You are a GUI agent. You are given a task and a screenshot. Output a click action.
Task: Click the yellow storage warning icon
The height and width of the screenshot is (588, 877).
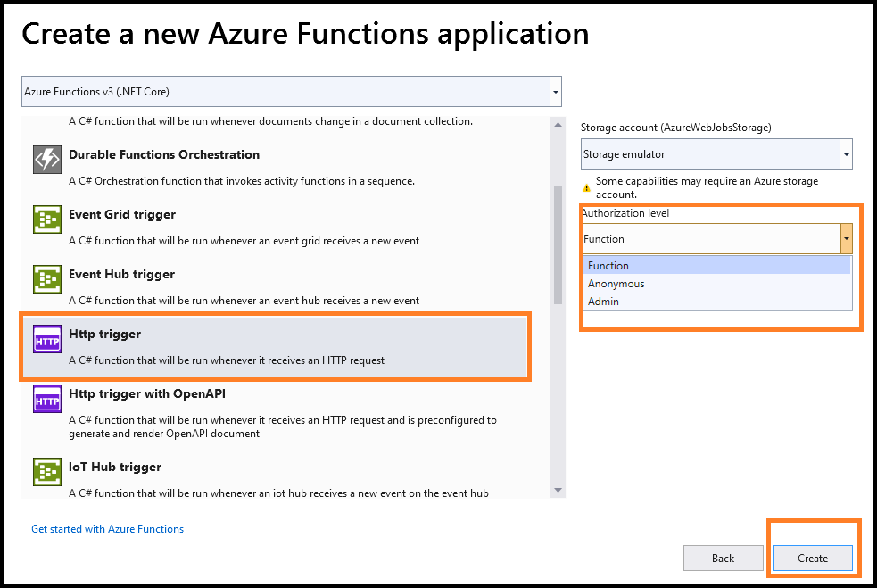[587, 188]
